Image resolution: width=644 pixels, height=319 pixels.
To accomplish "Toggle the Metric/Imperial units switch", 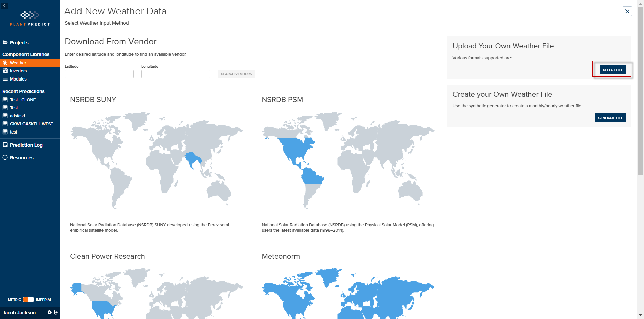I will click(x=28, y=300).
